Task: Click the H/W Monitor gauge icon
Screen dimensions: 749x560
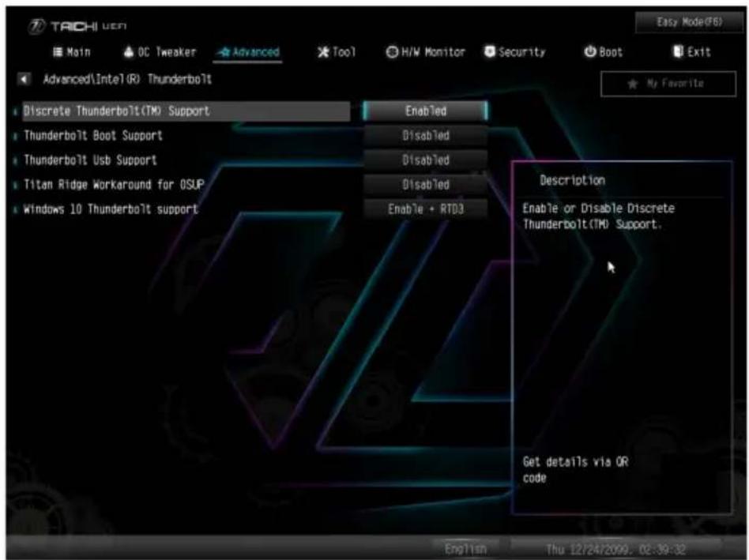Action: pyautogui.click(x=392, y=52)
